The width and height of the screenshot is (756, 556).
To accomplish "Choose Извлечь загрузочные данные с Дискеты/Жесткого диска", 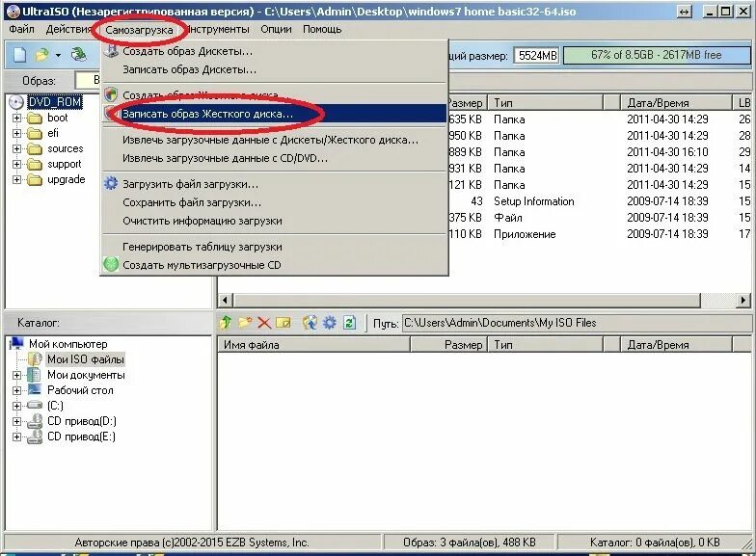I will (274, 140).
